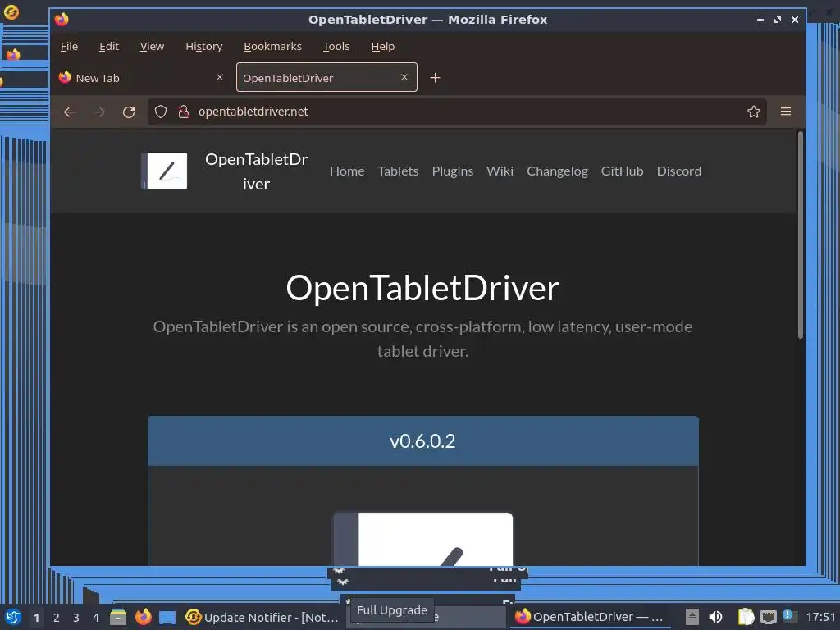Open the Wiki link
Viewport: 840px width, 630px height.
click(x=500, y=171)
